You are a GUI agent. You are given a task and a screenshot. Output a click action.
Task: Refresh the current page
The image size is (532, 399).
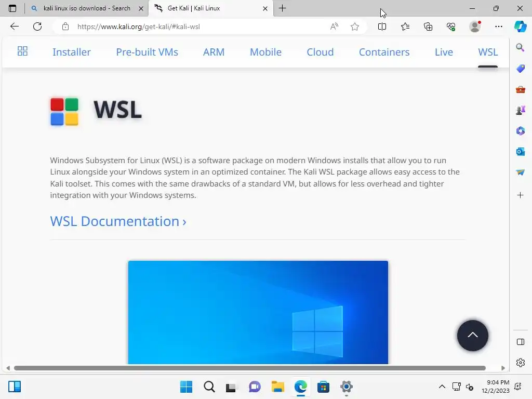pos(37,26)
